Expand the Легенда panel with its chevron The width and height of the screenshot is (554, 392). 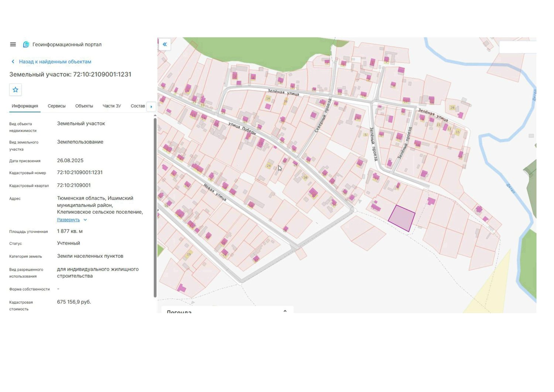(x=285, y=311)
